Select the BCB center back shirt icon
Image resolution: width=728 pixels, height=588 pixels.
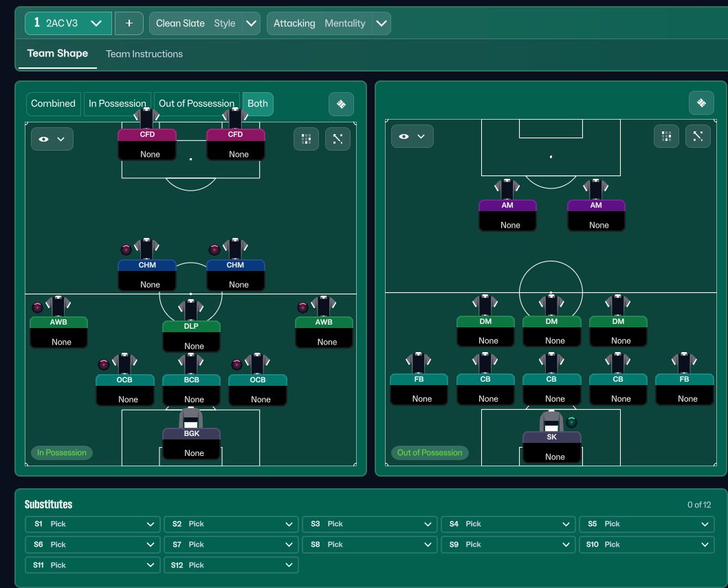(x=191, y=364)
